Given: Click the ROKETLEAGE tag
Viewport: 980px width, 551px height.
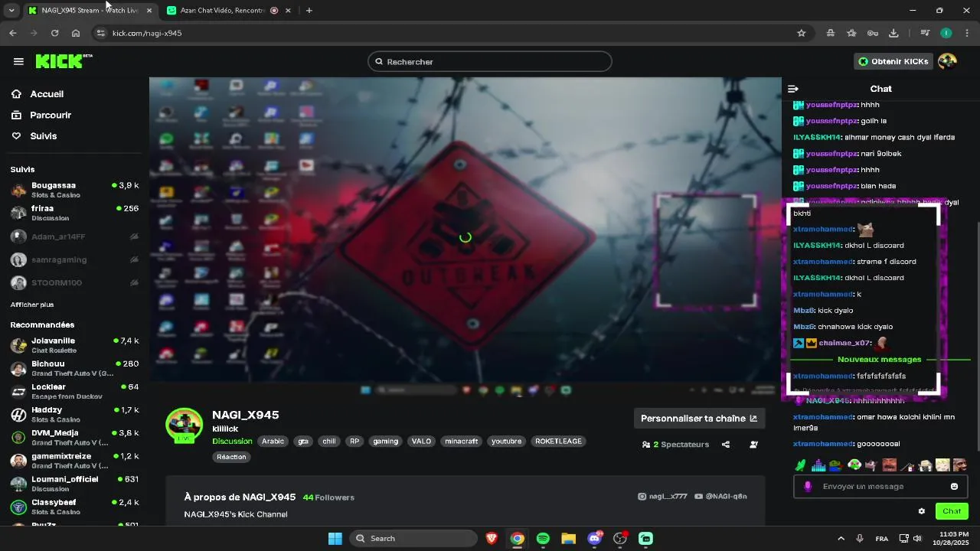Looking at the screenshot, I should pyautogui.click(x=558, y=442).
